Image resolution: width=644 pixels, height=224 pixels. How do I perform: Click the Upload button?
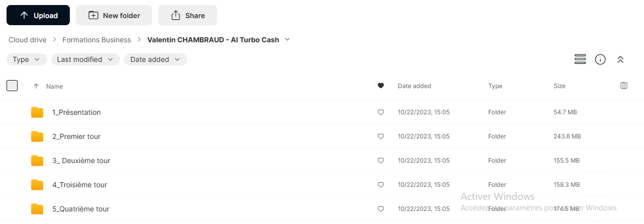[38, 16]
